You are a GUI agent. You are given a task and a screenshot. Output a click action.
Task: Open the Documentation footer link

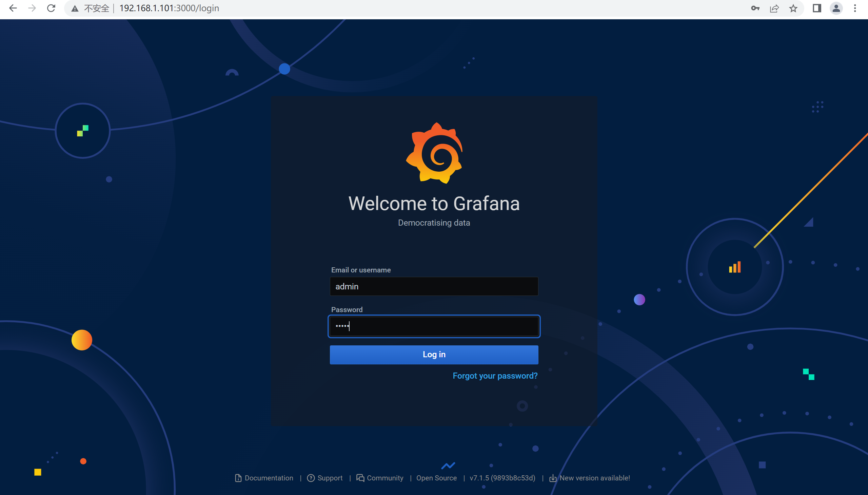pos(264,478)
